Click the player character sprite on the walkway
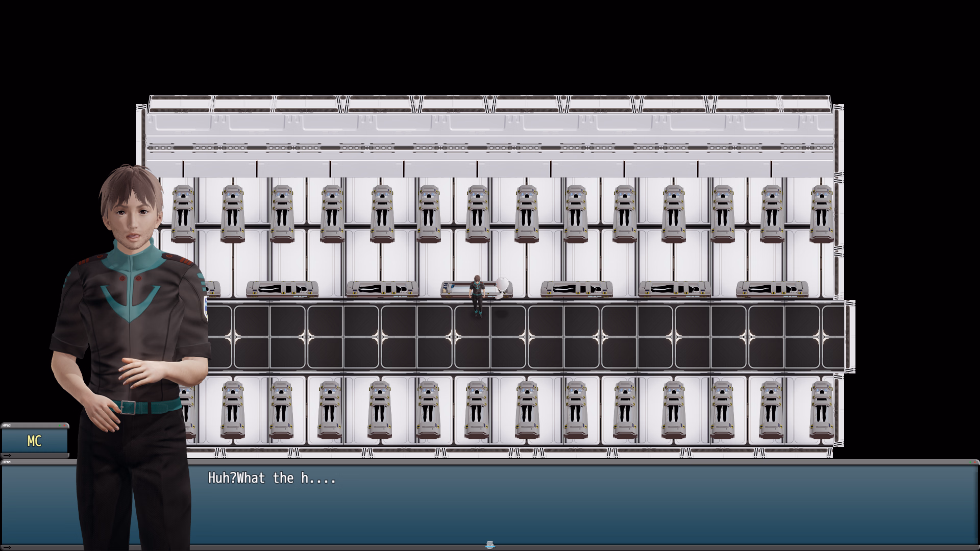This screenshot has width=980, height=551. click(477, 296)
